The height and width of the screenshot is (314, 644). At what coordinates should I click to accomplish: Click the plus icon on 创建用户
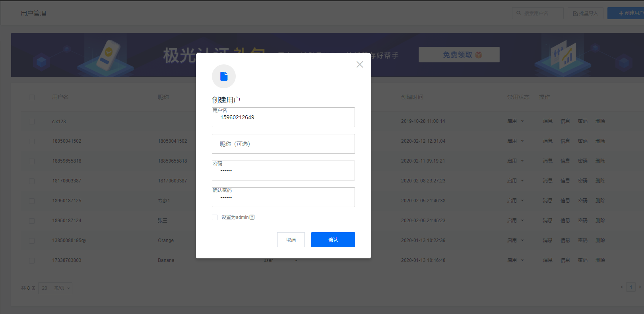coord(621,14)
